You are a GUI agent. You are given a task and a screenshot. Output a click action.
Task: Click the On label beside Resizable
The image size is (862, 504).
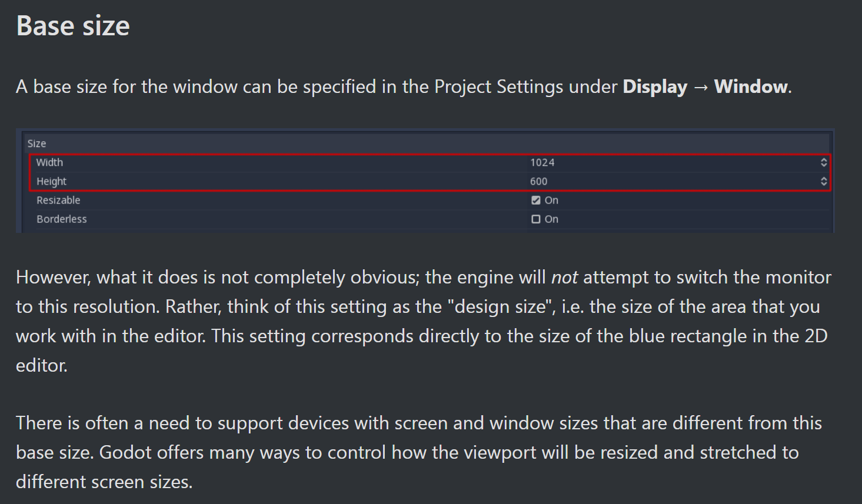pyautogui.click(x=551, y=200)
